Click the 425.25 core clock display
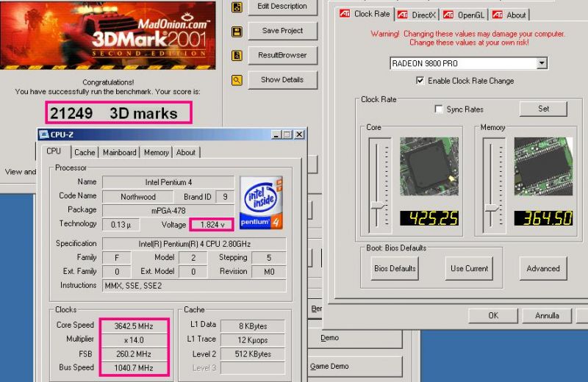Image resolution: width=588 pixels, height=382 pixels. click(x=429, y=218)
